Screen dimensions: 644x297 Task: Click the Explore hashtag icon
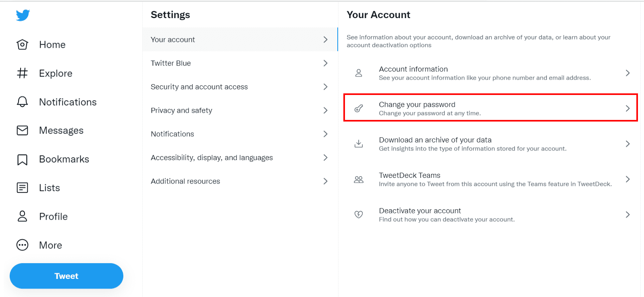point(23,73)
